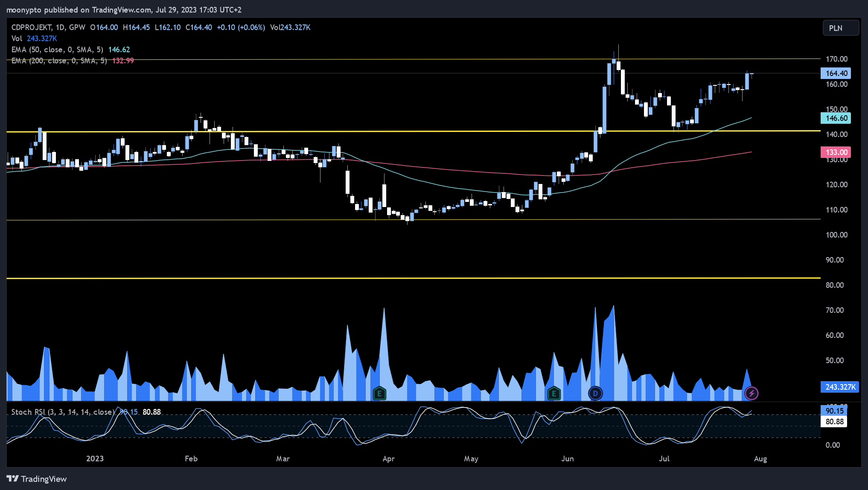Click the TradingView logo at bottom left
This screenshot has width=868, height=490.
(37, 479)
